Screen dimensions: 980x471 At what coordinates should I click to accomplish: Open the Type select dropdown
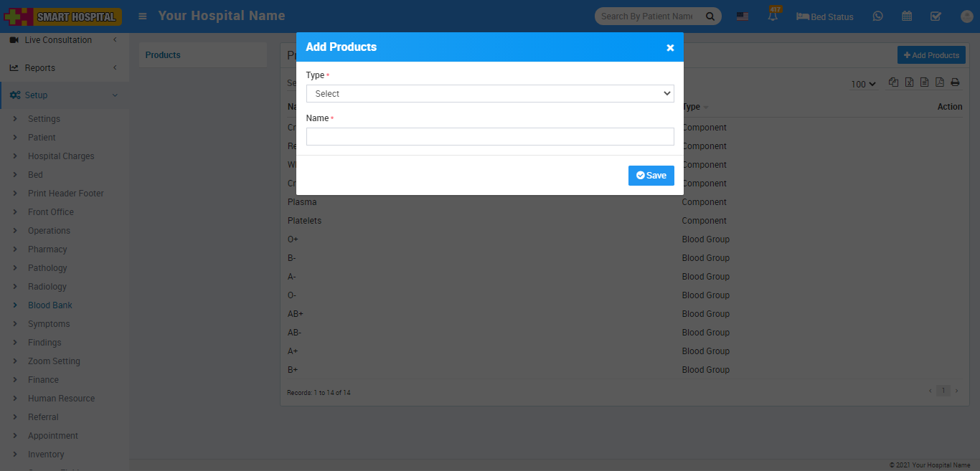490,94
